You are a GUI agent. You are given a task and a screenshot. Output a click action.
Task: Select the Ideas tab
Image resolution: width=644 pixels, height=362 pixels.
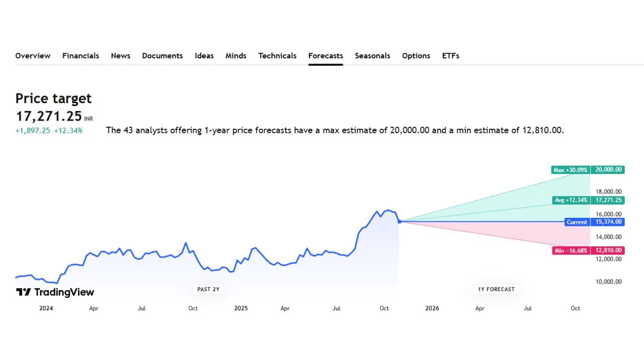204,56
